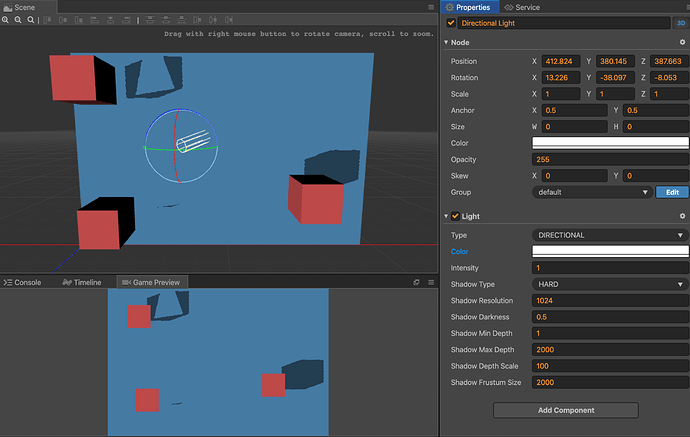Toggle the 3D node mode button
The width and height of the screenshot is (690, 437).
681,23
